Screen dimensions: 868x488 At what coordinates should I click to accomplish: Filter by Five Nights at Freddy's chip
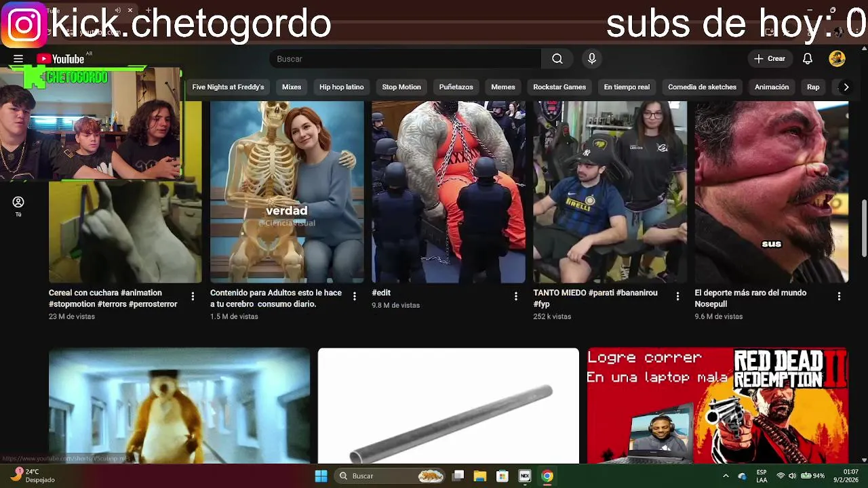(x=228, y=87)
